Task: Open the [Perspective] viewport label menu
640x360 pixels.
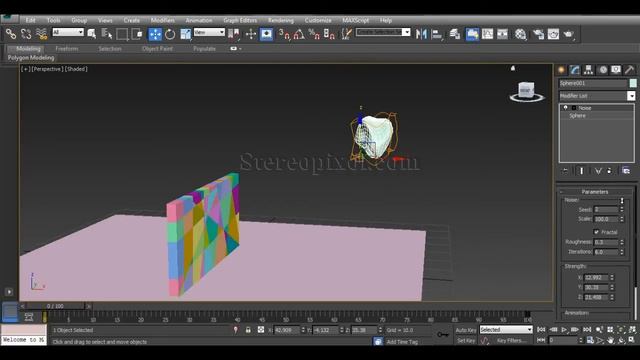Action: point(47,69)
